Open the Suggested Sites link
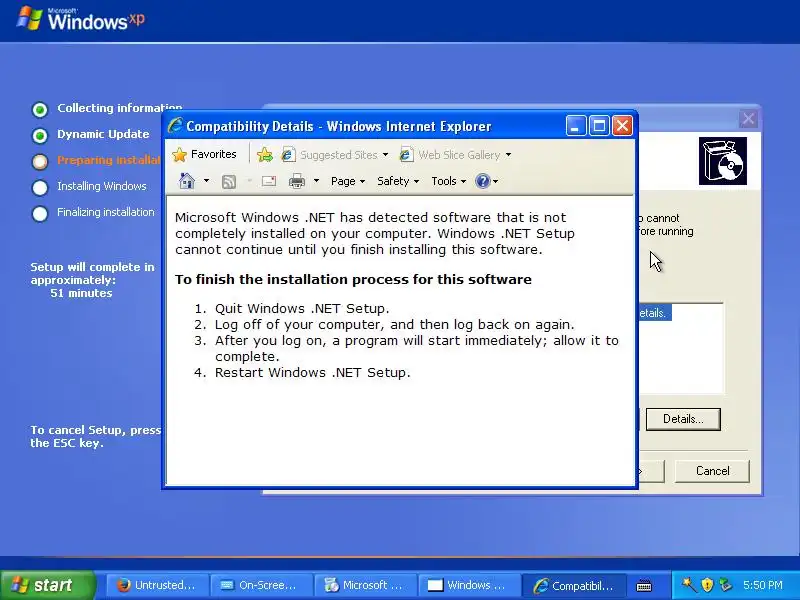The image size is (800, 600). tap(329, 155)
